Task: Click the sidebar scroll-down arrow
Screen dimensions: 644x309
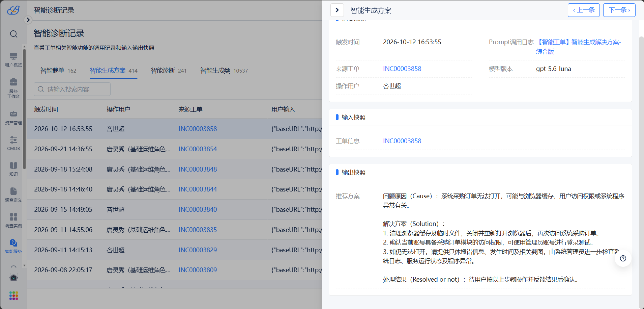Action: pos(24,266)
